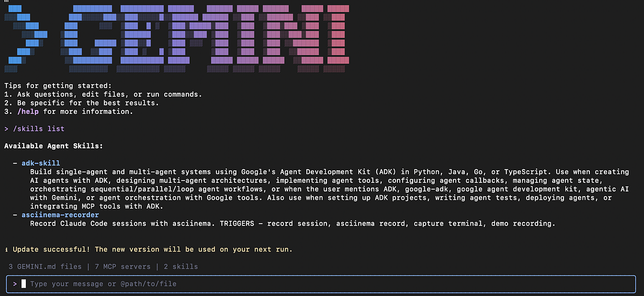The width and height of the screenshot is (644, 296).
Task: Click the info icon before 'Update successful'
Action: click(6, 249)
